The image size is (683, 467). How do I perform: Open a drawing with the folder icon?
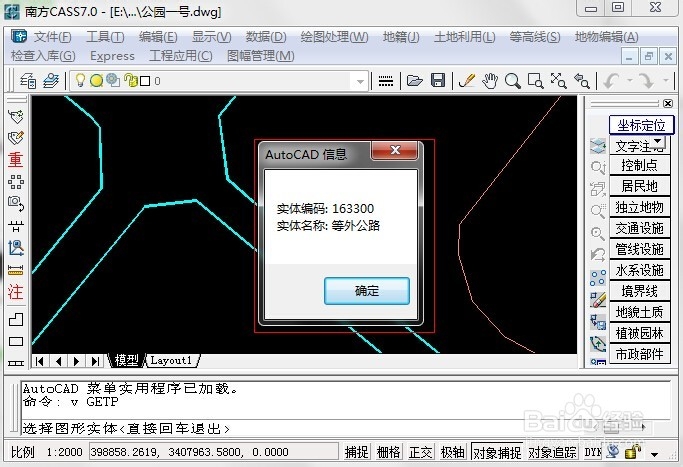(x=414, y=81)
